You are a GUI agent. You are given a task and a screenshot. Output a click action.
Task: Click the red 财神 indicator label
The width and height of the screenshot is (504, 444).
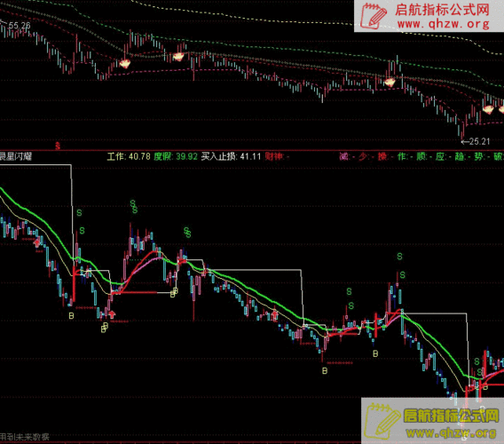(x=274, y=156)
